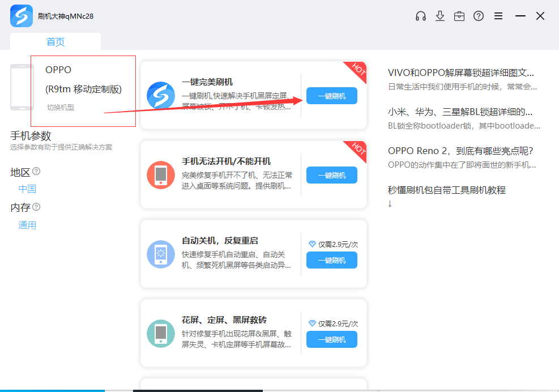Select the 通用 memory option
This screenshot has width=559, height=392.
click(x=27, y=225)
